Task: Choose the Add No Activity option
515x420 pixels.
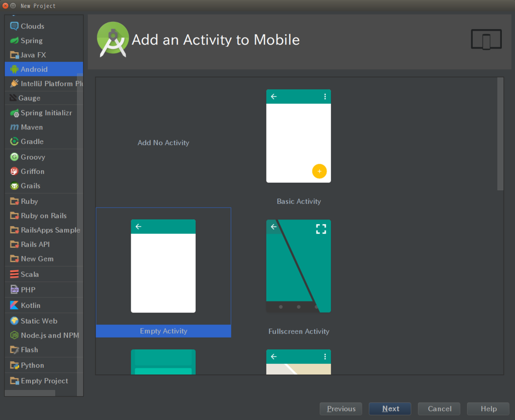Action: coord(163,143)
